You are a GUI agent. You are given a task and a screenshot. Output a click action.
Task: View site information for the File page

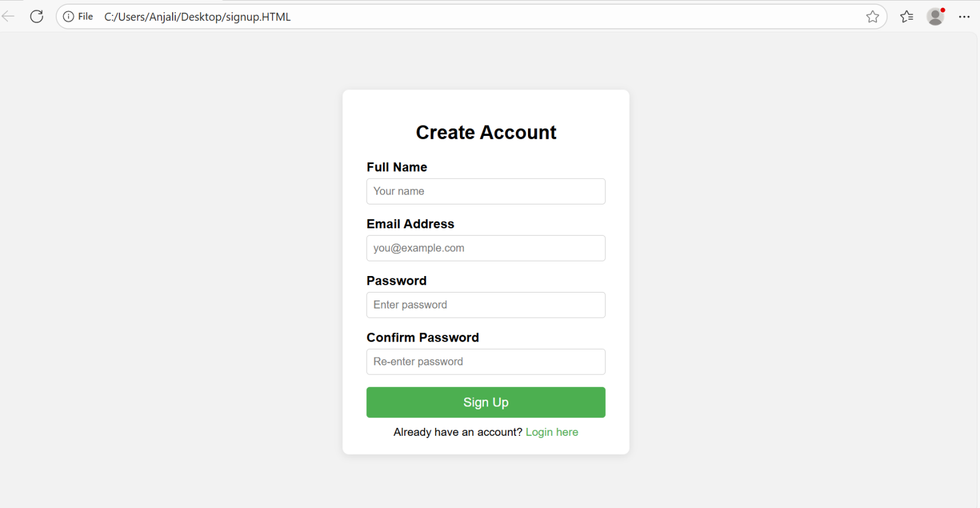point(69,17)
